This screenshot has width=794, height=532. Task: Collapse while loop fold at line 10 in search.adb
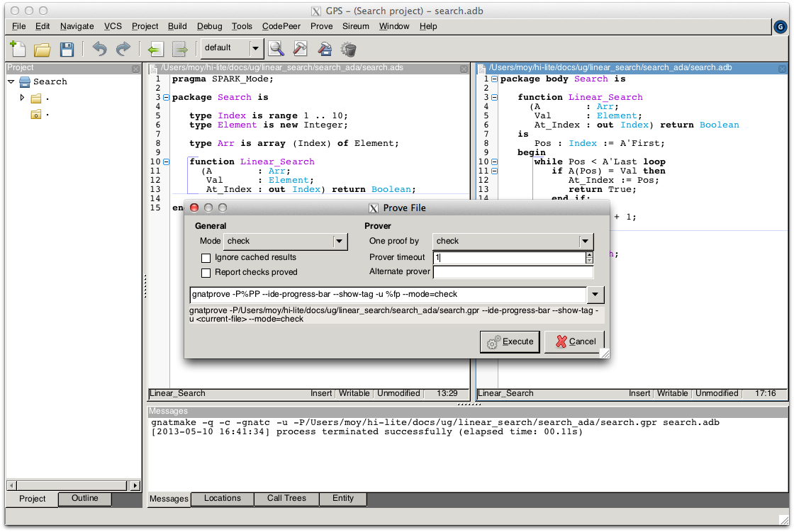click(495, 162)
